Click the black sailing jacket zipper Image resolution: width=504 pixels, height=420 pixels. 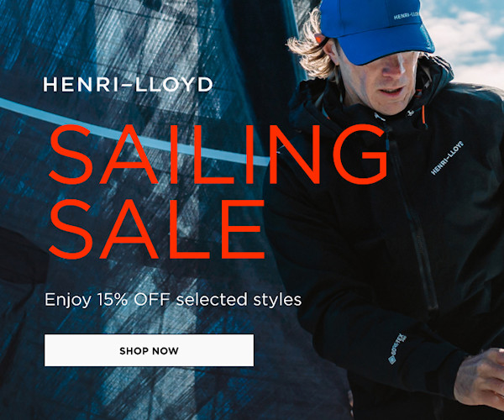[413, 218]
